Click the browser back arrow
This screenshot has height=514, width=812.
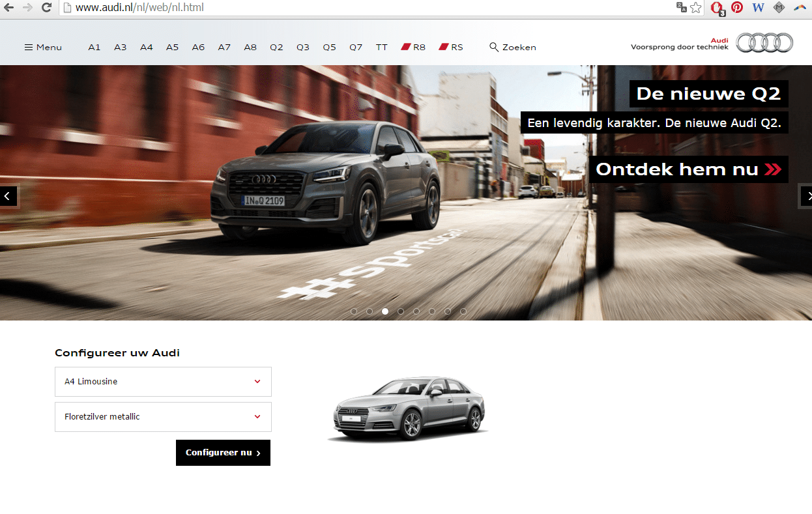click(x=9, y=8)
